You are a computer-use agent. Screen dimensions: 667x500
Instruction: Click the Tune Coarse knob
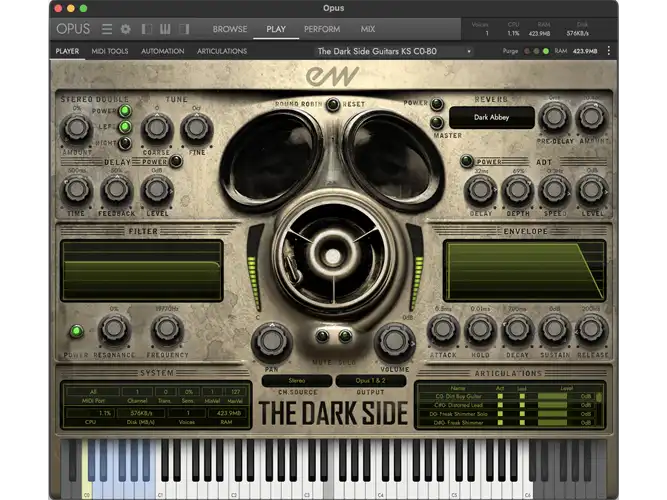(x=157, y=127)
